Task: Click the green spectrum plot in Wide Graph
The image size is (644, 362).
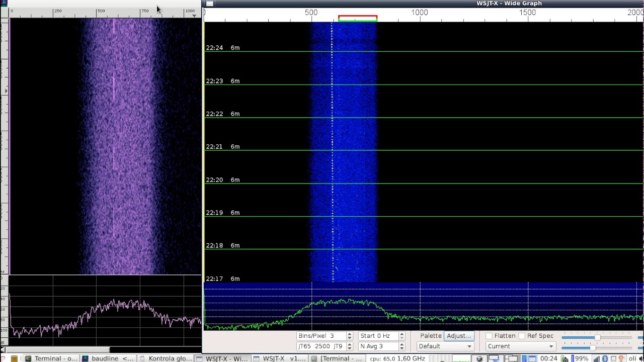Action: coord(424,307)
